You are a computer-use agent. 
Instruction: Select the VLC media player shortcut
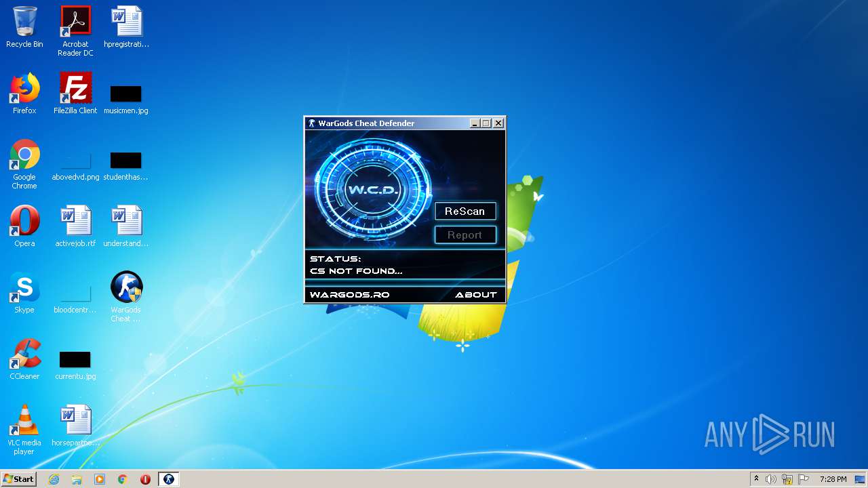pos(24,430)
